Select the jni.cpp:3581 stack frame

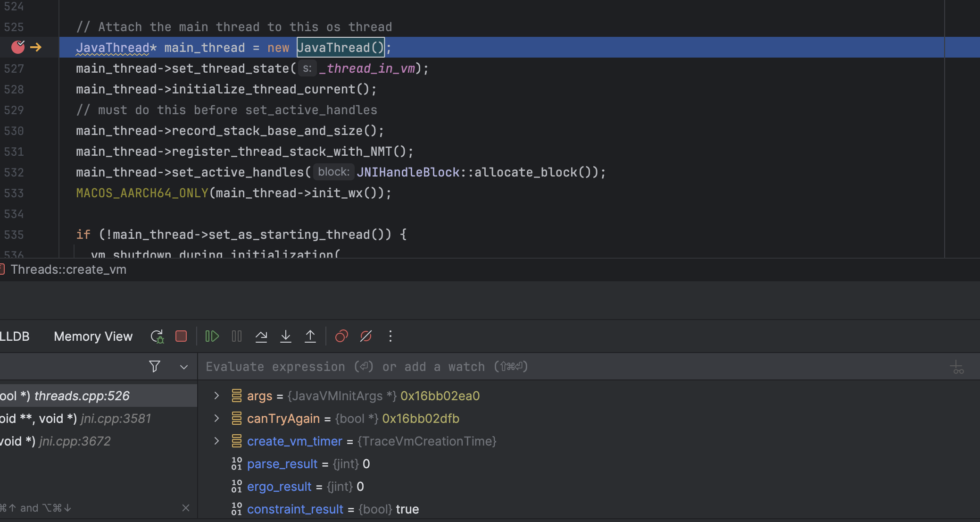(x=94, y=419)
